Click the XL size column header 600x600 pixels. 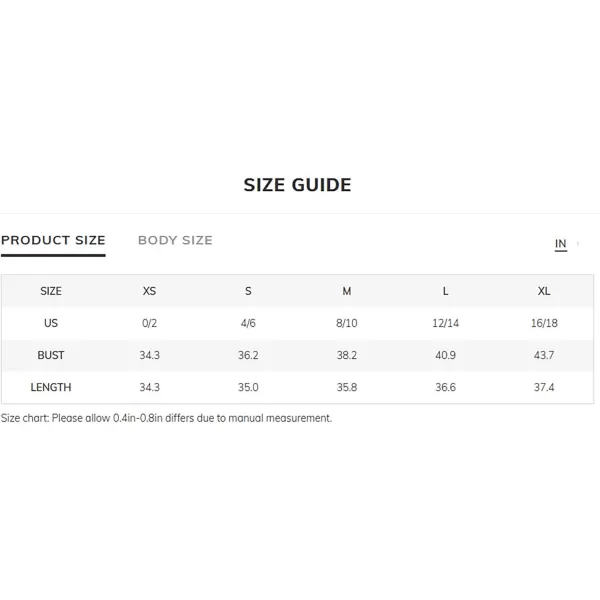click(x=544, y=291)
